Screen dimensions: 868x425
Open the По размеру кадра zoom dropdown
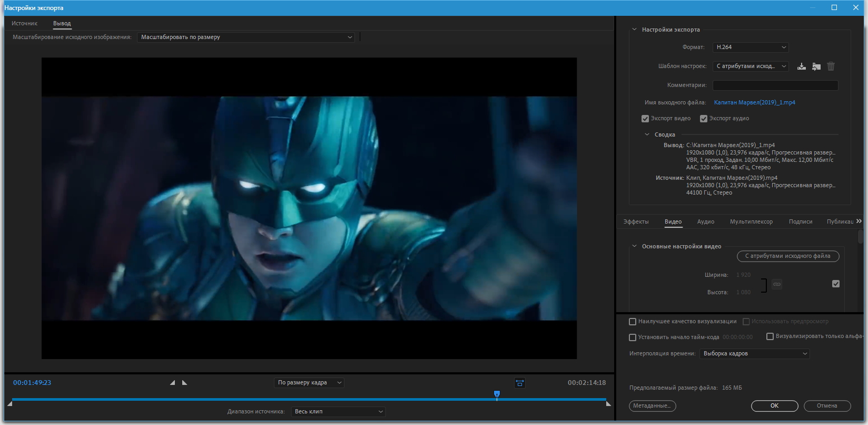[x=309, y=383]
